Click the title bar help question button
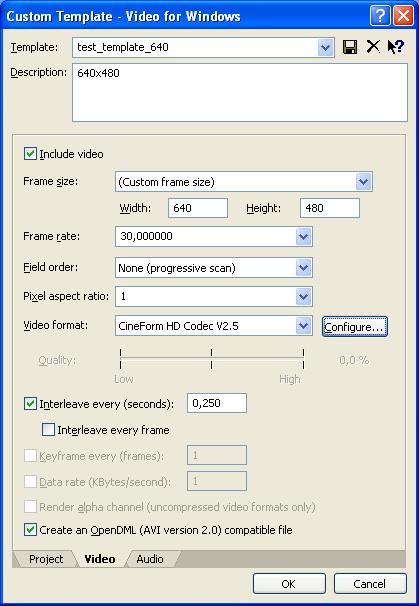The image size is (419, 606). click(380, 16)
